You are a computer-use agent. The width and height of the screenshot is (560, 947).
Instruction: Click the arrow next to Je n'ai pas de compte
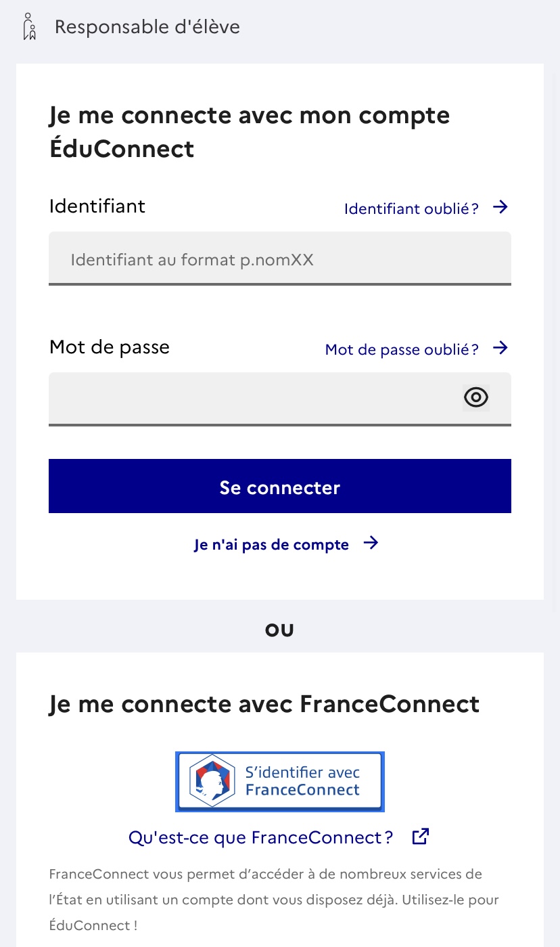tap(371, 543)
